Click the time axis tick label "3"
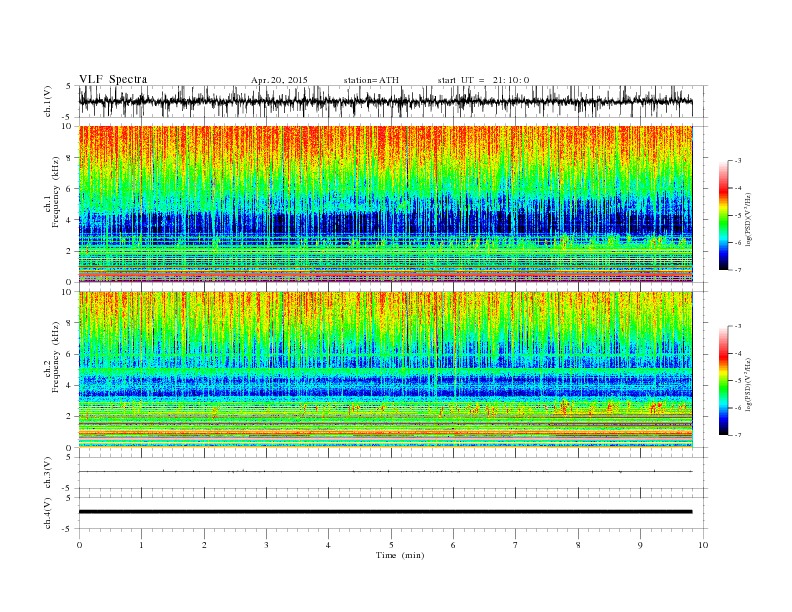The width and height of the screenshot is (792, 612). 266,545
